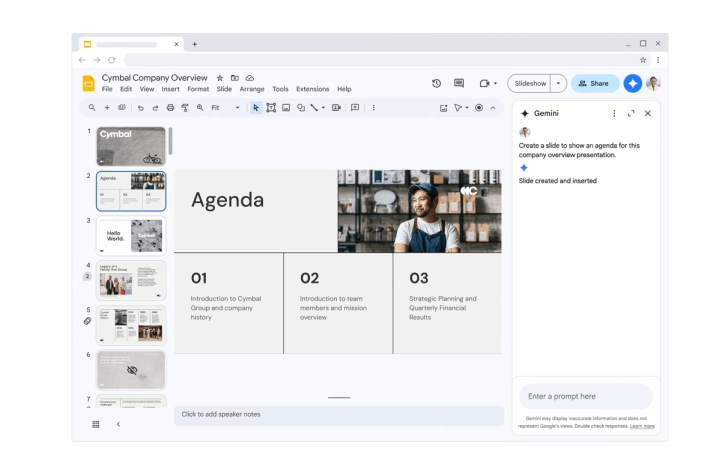Open the Edit menu
This screenshot has height=467, width=728.
point(126,89)
